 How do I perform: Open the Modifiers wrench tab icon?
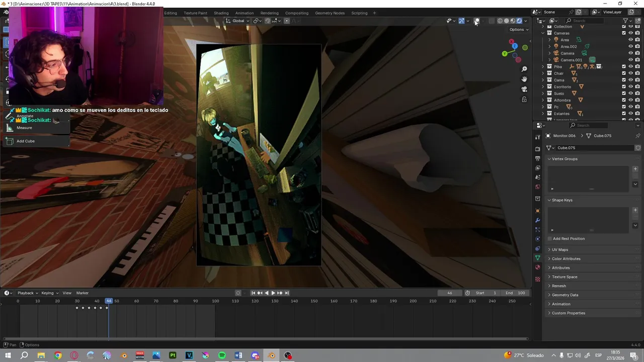(x=537, y=220)
